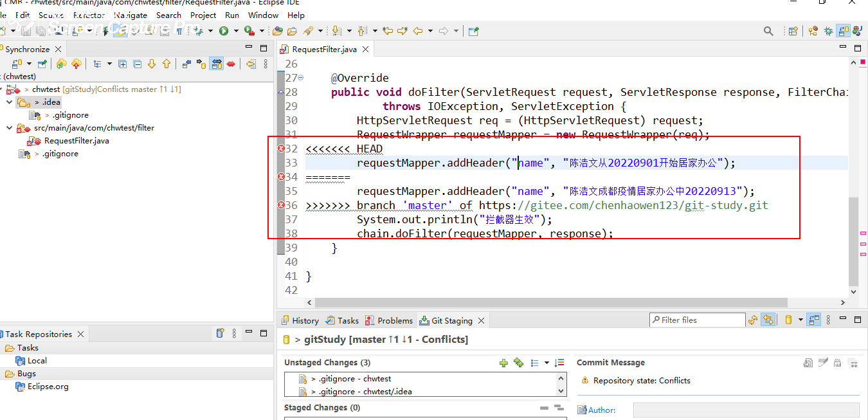Image resolution: width=868 pixels, height=420 pixels.
Task: Open Synchronize presentation layout dropdown
Action: pyautogui.click(x=109, y=64)
